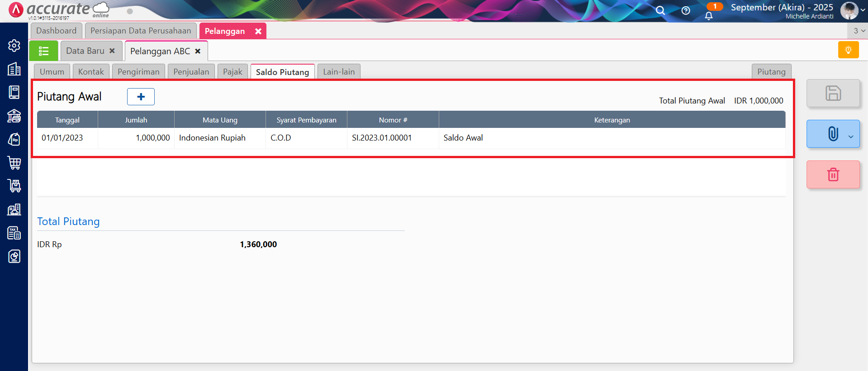Expand the user profile dropdown chevron
Viewport: 868px width, 371px height.
point(863,10)
